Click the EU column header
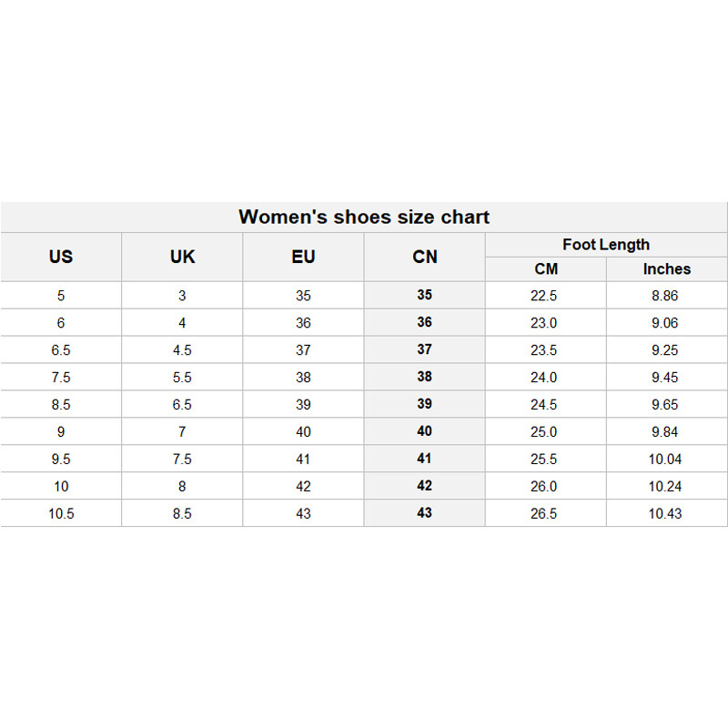This screenshot has height=728, width=728. (x=303, y=257)
